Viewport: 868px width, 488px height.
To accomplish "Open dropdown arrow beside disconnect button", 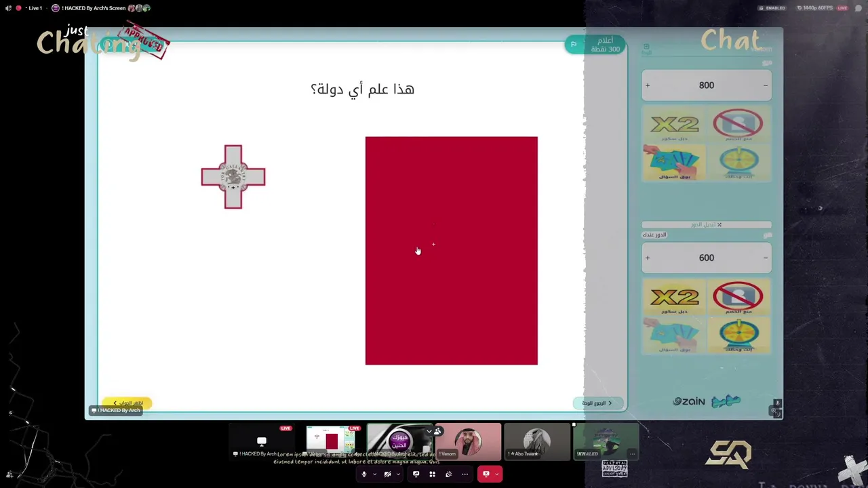I will click(x=497, y=474).
